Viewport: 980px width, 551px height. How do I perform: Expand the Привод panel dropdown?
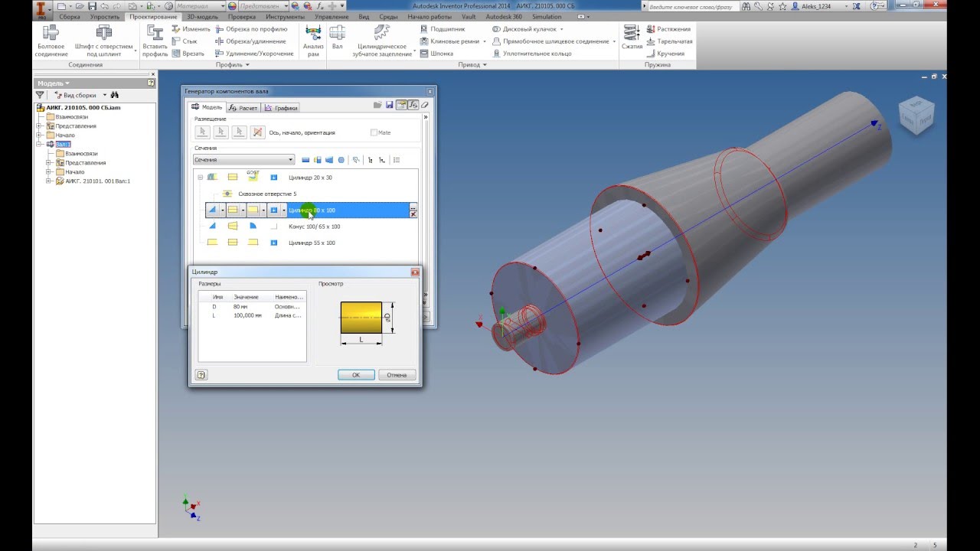click(472, 65)
